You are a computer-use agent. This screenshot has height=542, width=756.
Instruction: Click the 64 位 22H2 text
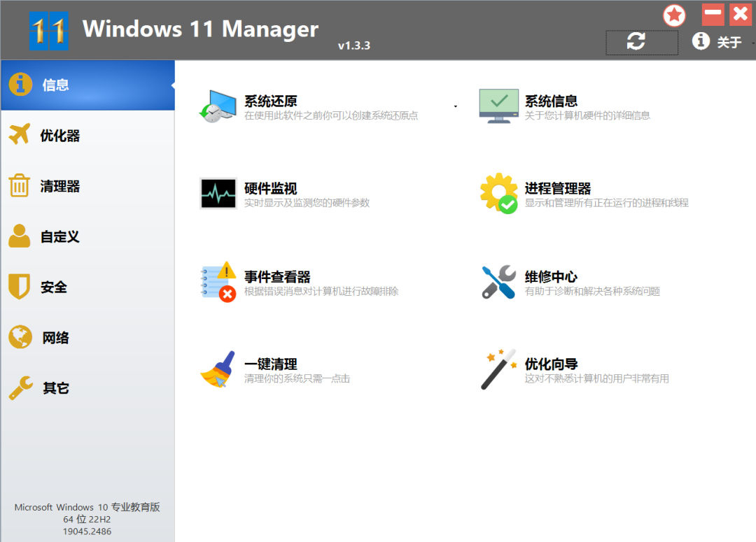click(x=87, y=520)
